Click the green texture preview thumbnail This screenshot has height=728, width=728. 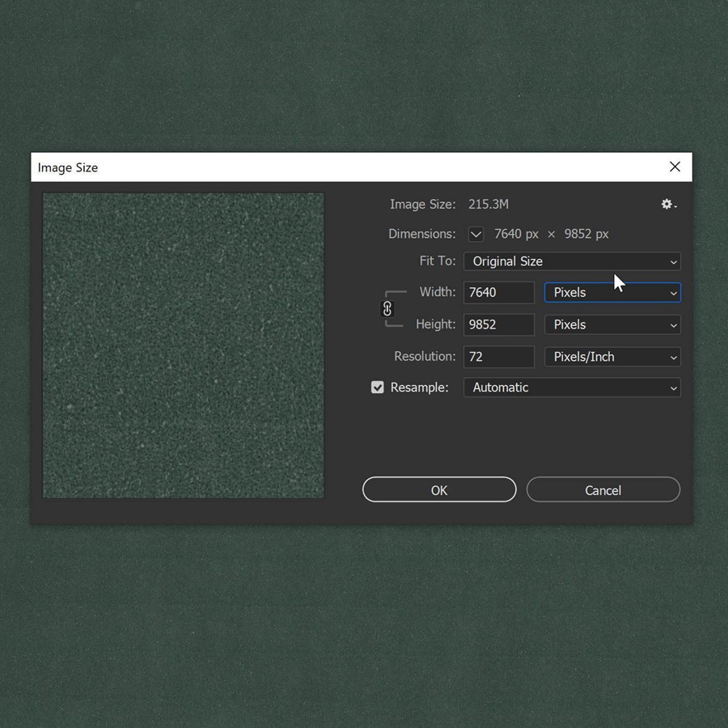(x=184, y=345)
